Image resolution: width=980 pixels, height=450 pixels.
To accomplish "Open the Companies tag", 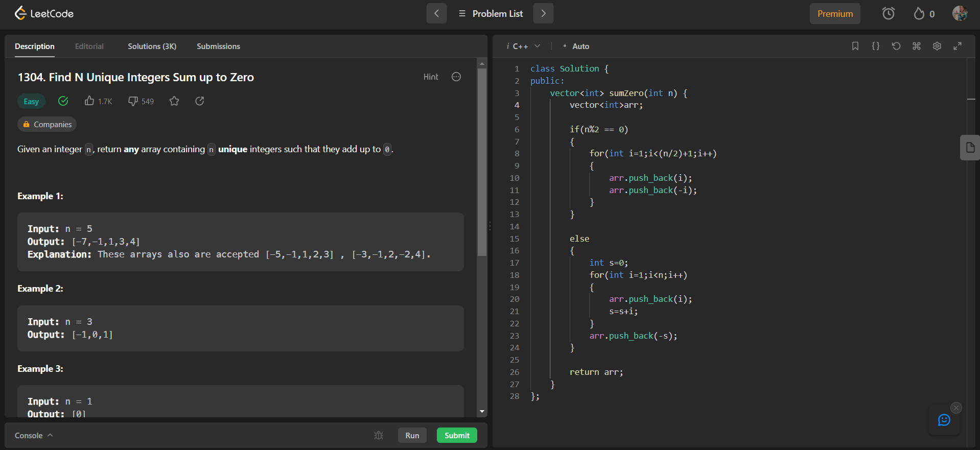I will pos(47,124).
